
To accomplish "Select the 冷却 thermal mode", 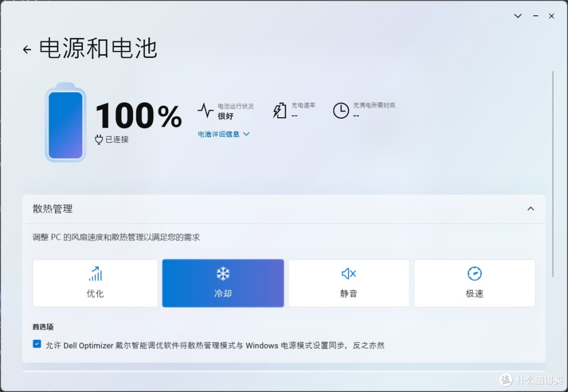I will (x=223, y=283).
